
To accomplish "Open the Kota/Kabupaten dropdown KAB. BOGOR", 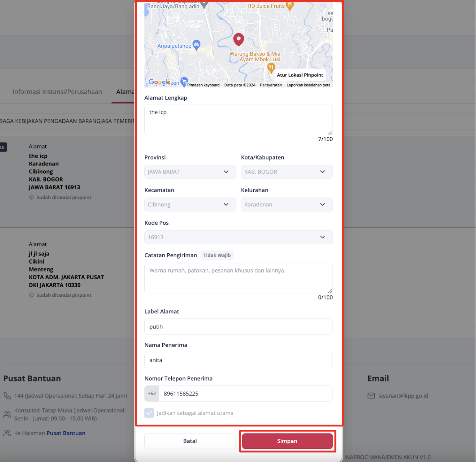I will click(287, 172).
